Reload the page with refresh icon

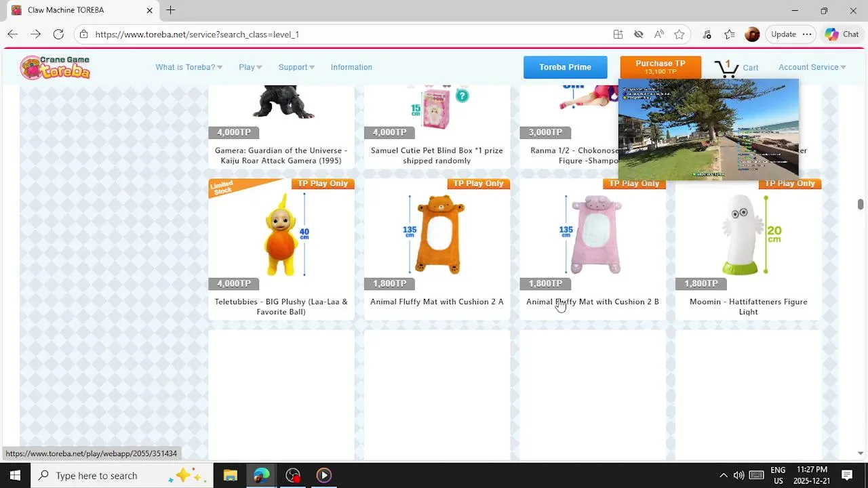tap(58, 34)
